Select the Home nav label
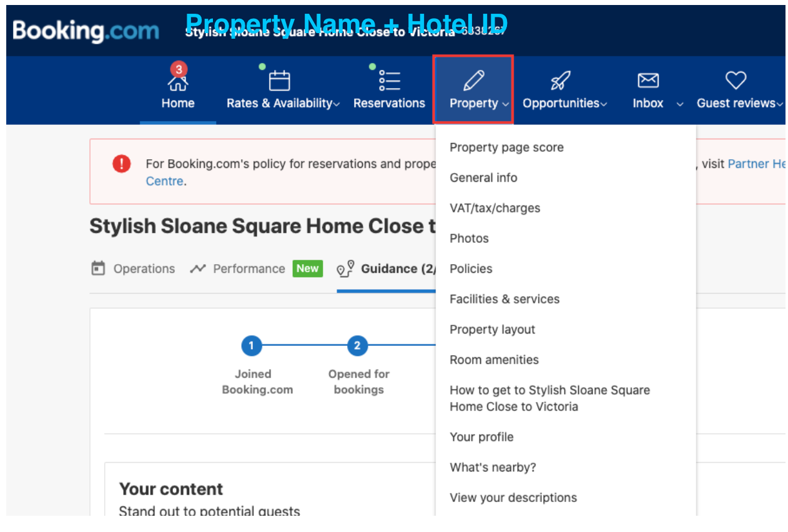This screenshot has height=532, width=788. click(x=178, y=104)
